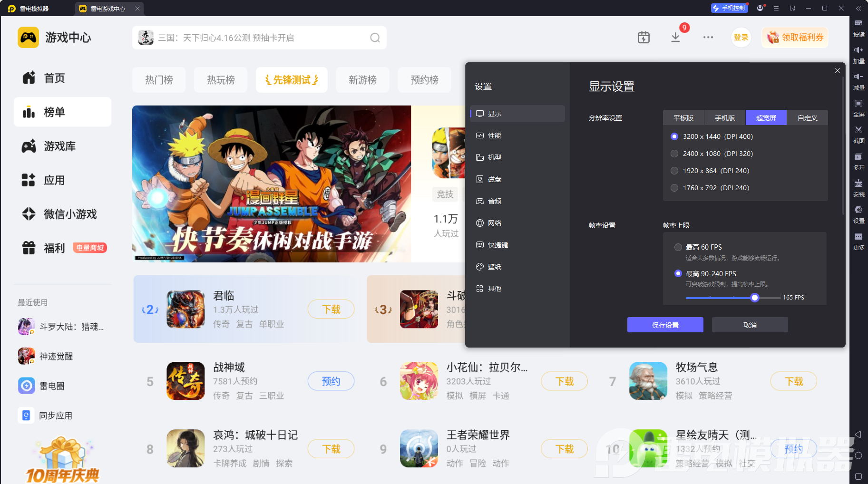This screenshot has width=868, height=484.
Task: Select the 显示 settings section
Action: click(x=517, y=114)
